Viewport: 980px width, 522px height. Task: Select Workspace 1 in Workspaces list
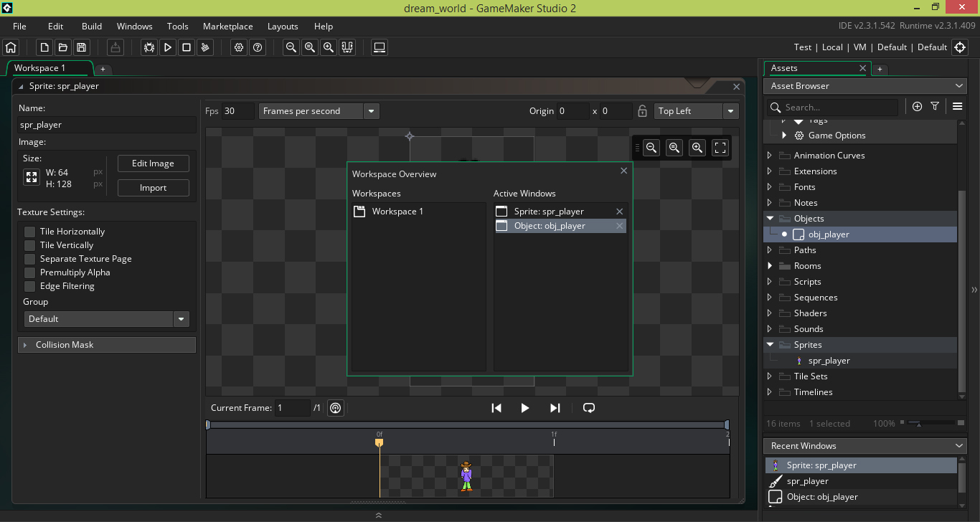pyautogui.click(x=419, y=212)
